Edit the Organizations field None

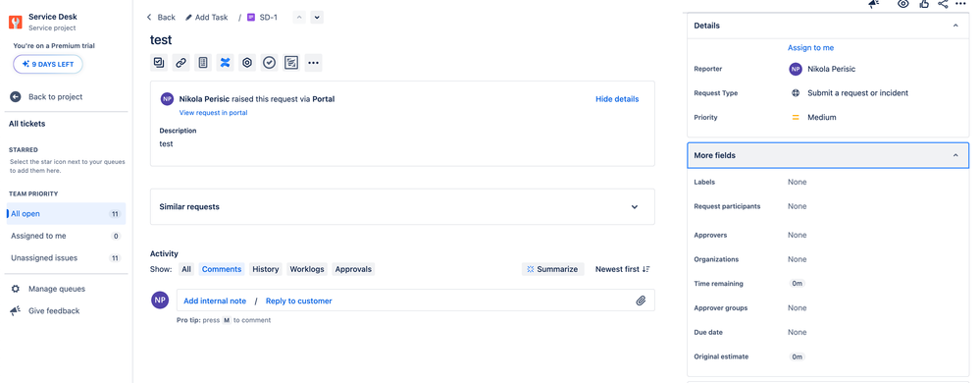pos(797,259)
